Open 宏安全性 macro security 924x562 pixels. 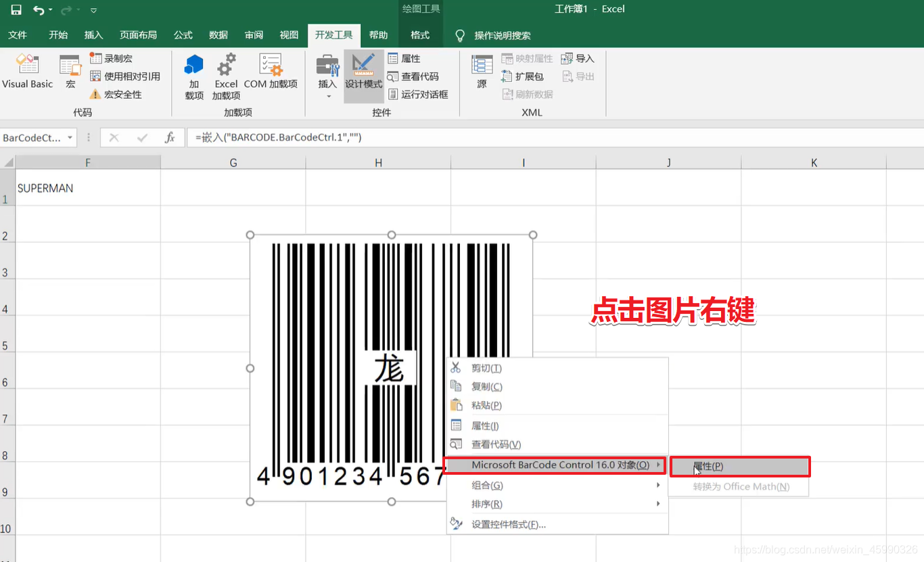(x=116, y=95)
